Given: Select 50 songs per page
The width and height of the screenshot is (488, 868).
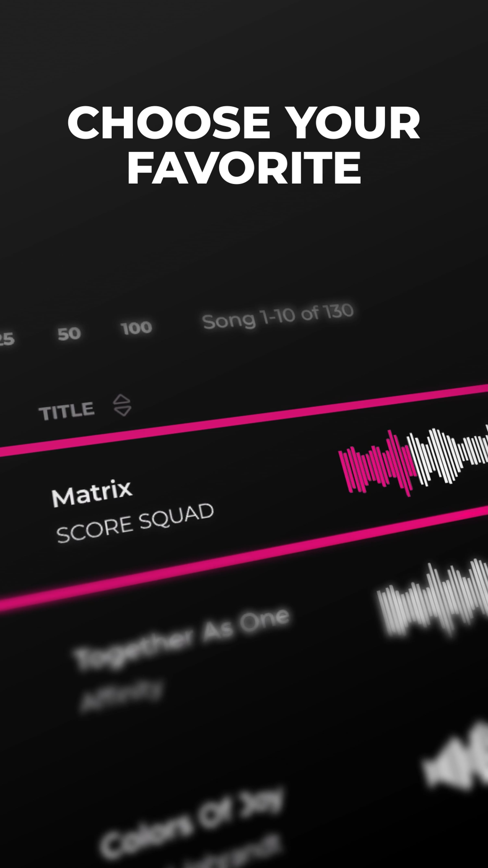Looking at the screenshot, I should pyautogui.click(x=69, y=334).
